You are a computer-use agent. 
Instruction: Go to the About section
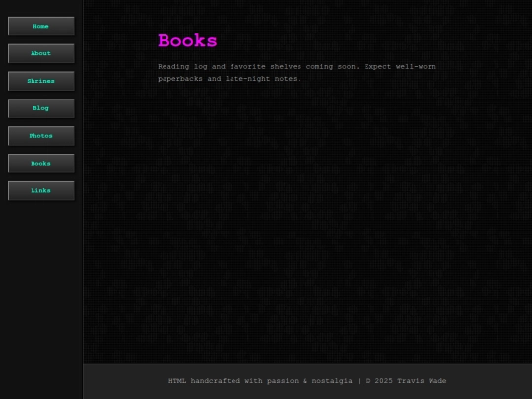(x=41, y=53)
